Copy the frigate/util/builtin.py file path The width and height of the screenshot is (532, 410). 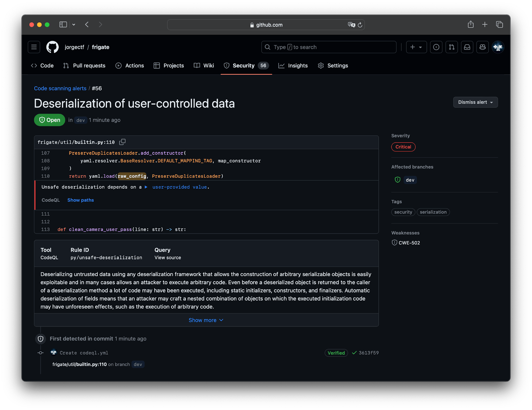click(122, 142)
